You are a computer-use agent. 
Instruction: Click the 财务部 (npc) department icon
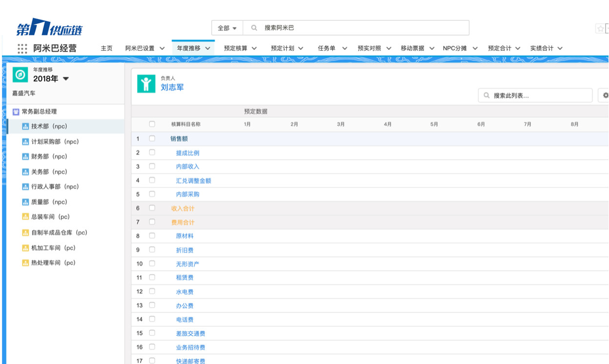click(25, 157)
